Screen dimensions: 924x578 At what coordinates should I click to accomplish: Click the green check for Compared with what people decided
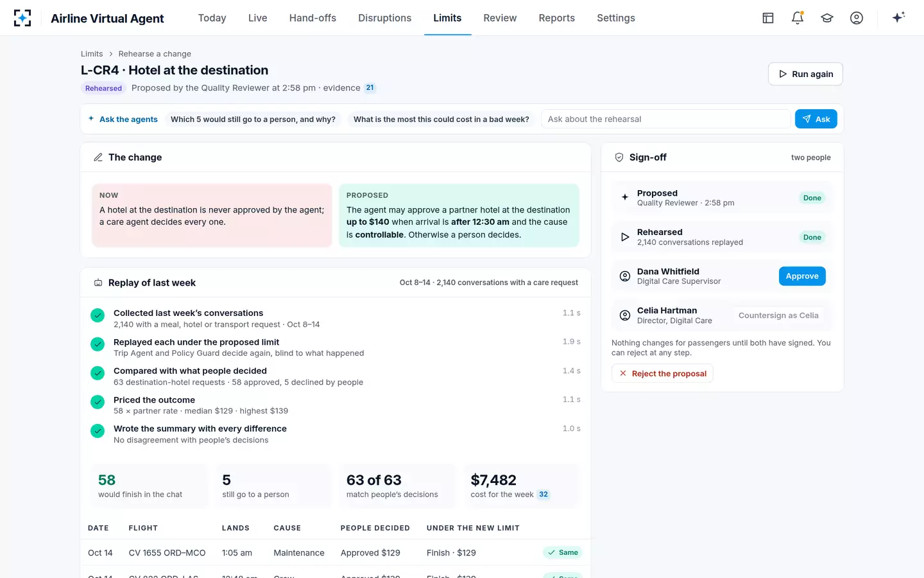click(x=98, y=373)
